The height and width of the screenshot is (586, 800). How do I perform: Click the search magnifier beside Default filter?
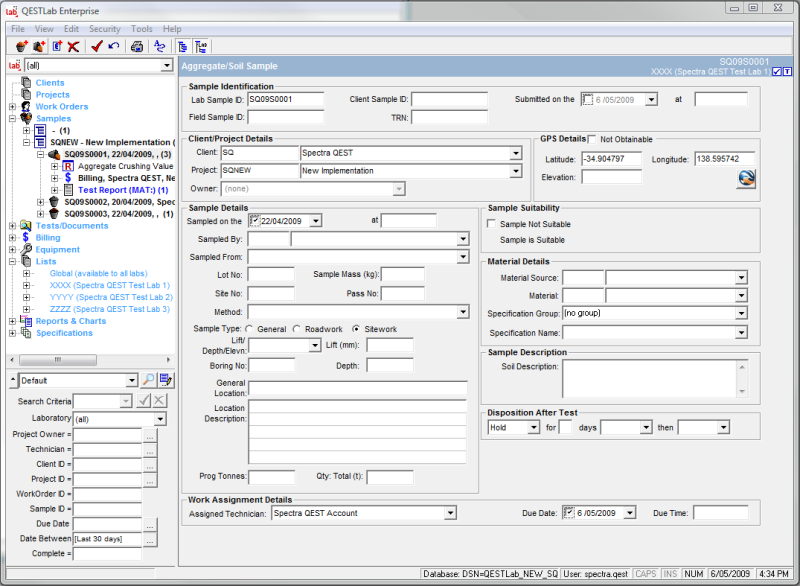pyautogui.click(x=147, y=380)
